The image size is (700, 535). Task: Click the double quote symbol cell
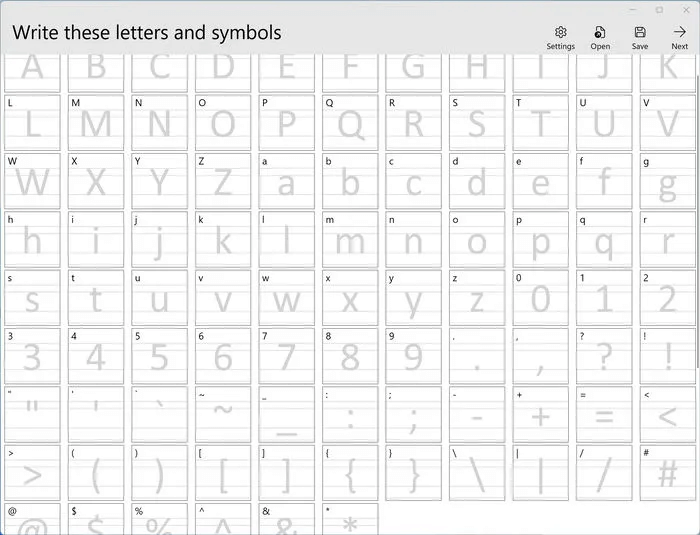(x=32, y=414)
